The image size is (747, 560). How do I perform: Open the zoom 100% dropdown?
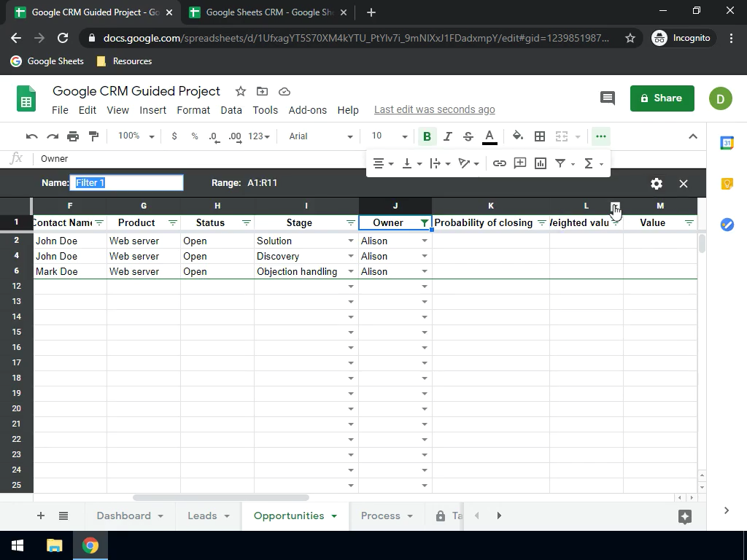(136, 136)
